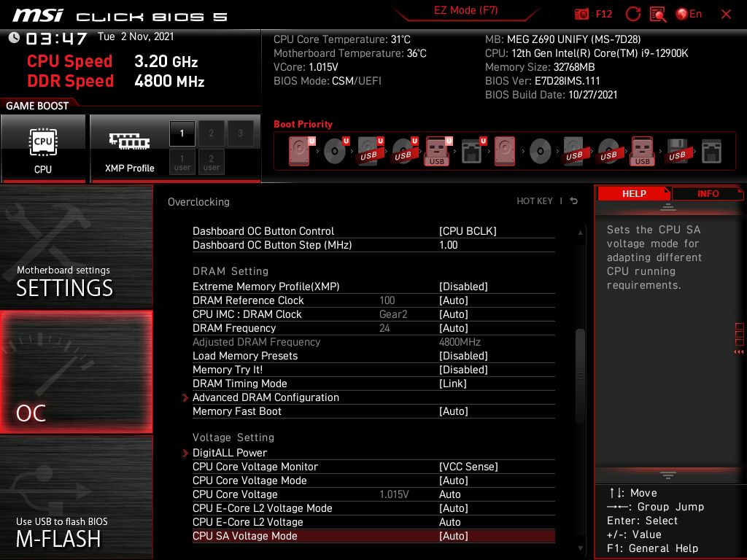Switch to the HELP tab

[x=634, y=193]
